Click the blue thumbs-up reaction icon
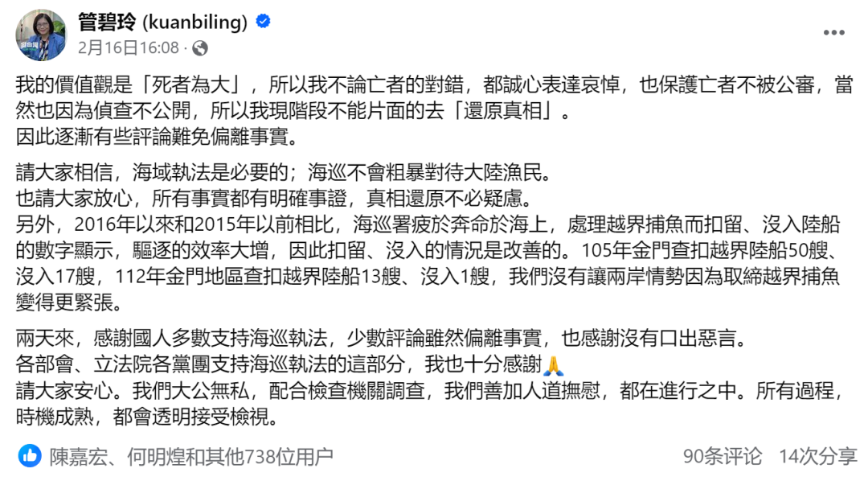The image size is (868, 481). pos(30,457)
